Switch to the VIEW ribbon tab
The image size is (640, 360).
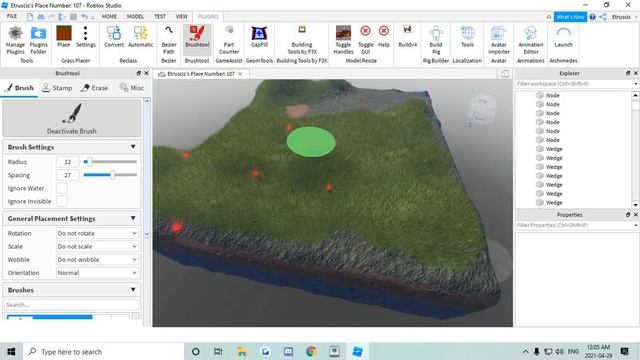(x=182, y=16)
